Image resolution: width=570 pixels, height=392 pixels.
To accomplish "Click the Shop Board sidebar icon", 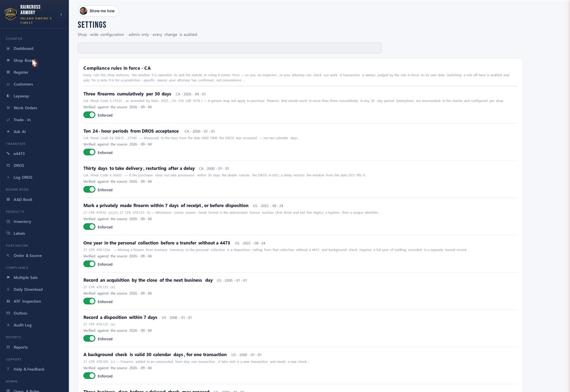I will pos(8,60).
